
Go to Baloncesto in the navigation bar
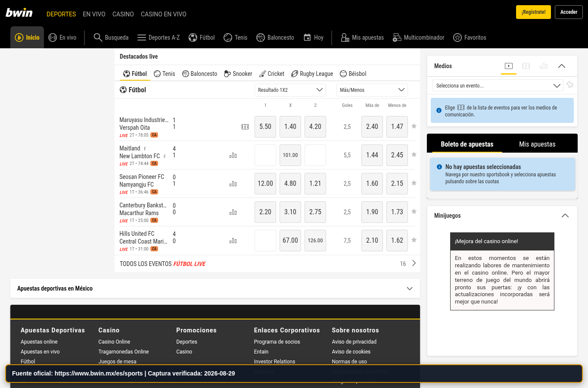pos(275,38)
